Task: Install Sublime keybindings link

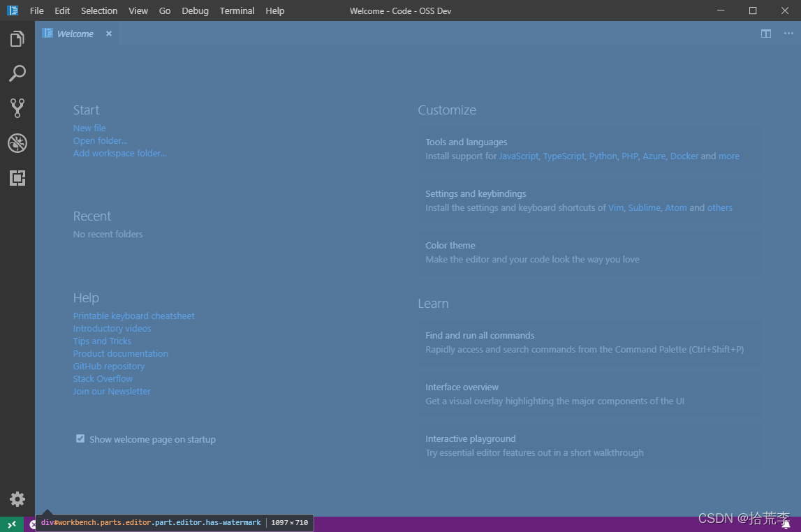Action: coord(644,208)
